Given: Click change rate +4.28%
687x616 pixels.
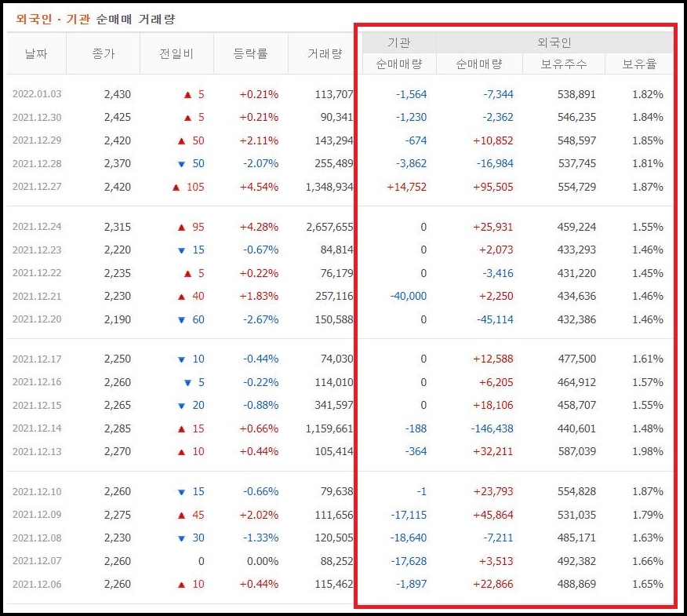Looking at the screenshot, I should coord(259,227).
